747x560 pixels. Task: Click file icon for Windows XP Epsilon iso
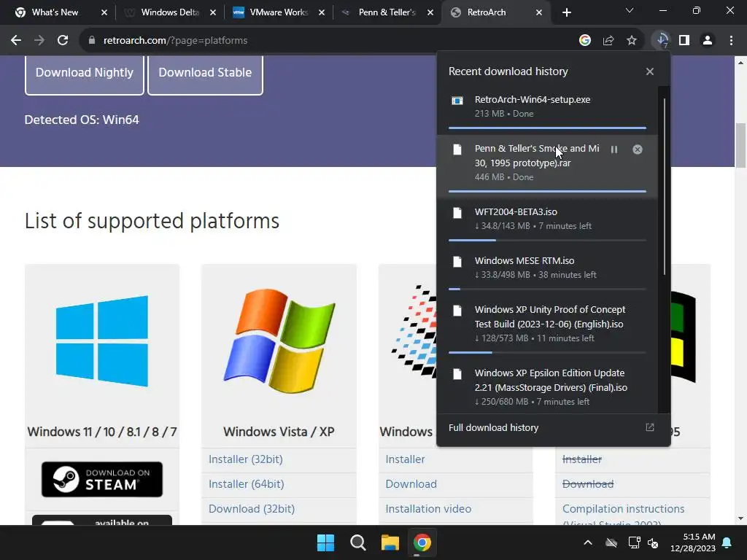[457, 374]
